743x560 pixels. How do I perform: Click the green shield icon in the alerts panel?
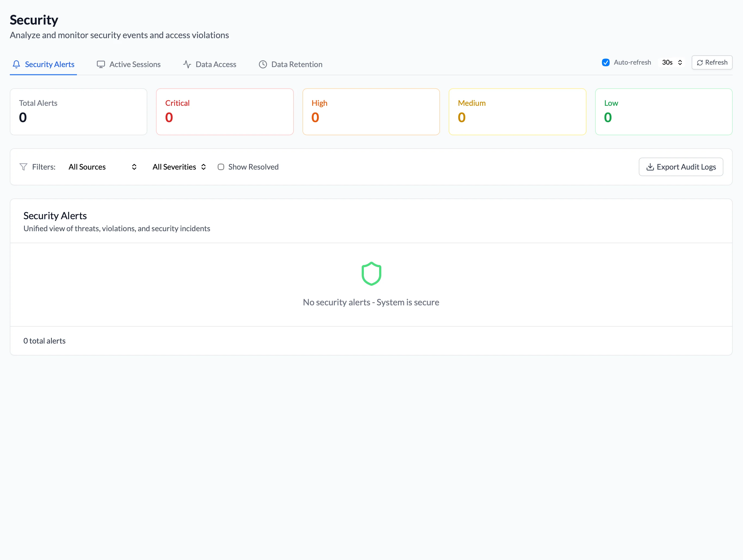coord(371,273)
